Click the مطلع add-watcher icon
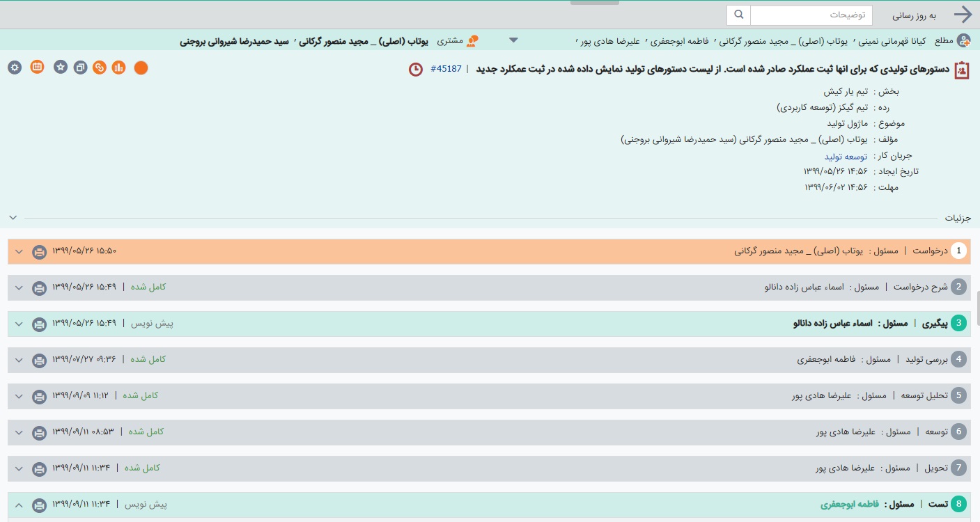The image size is (980, 522). [964, 41]
